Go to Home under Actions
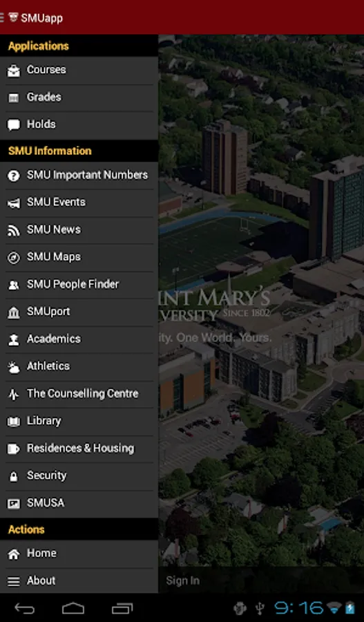The image size is (364, 622). [x=79, y=554]
